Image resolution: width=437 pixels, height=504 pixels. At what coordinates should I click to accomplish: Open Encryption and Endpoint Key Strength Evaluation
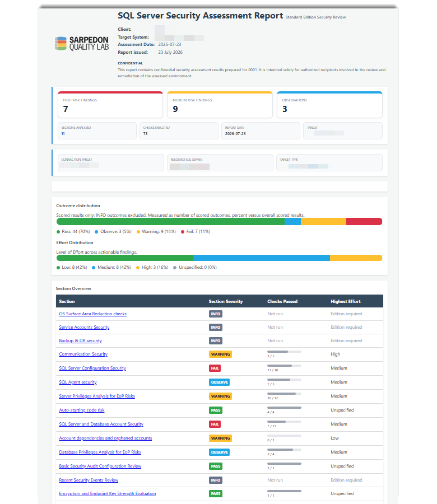(x=108, y=494)
